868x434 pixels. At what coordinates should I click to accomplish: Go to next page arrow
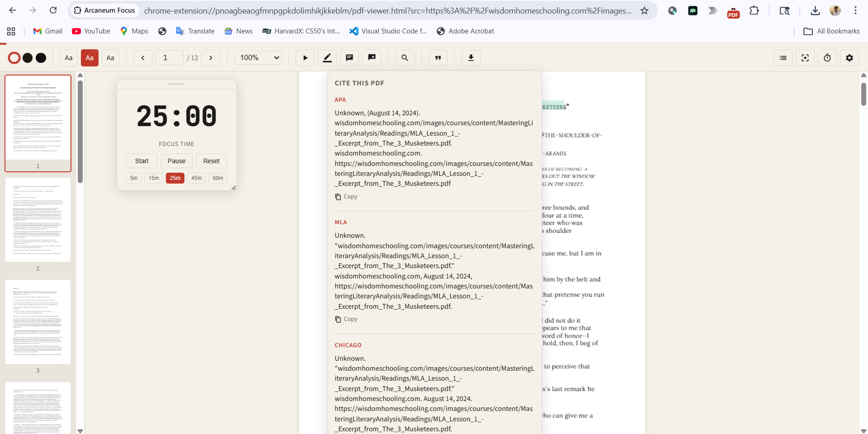(211, 58)
